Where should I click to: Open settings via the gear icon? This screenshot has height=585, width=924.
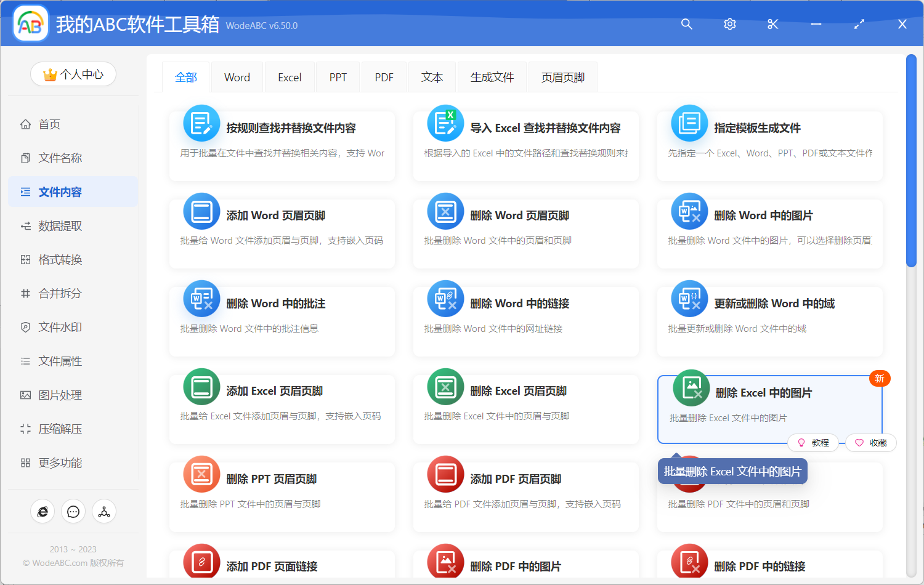(x=729, y=24)
